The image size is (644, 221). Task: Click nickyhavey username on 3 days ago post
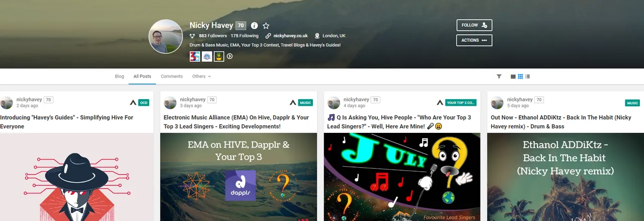[x=192, y=100]
